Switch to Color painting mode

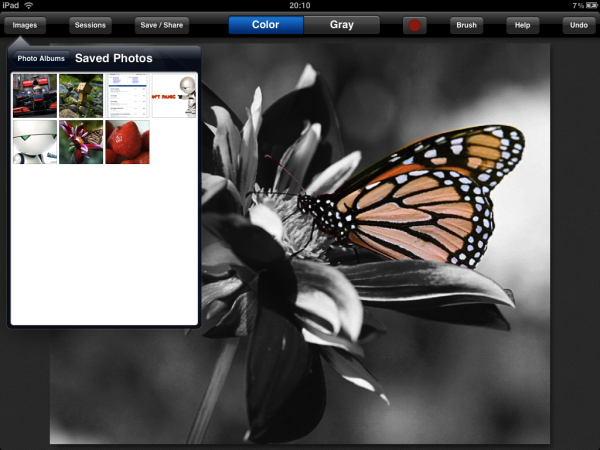pyautogui.click(x=265, y=25)
